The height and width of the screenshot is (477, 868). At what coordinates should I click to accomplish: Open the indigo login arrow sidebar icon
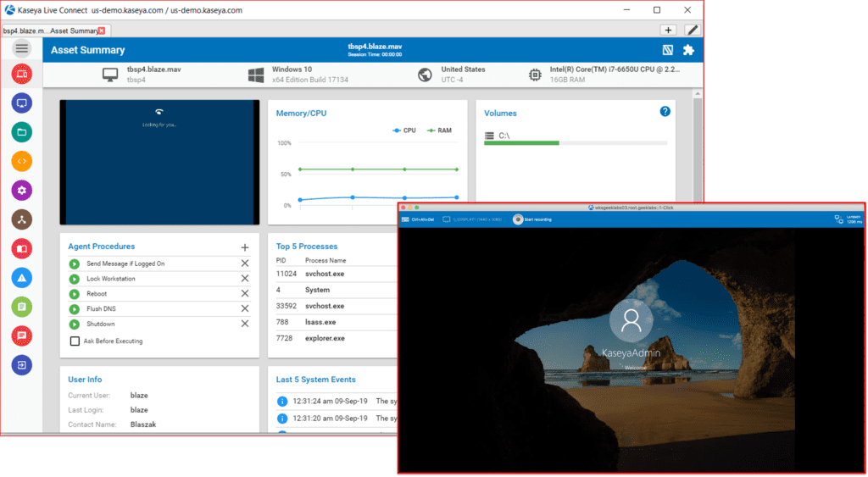pos(21,365)
